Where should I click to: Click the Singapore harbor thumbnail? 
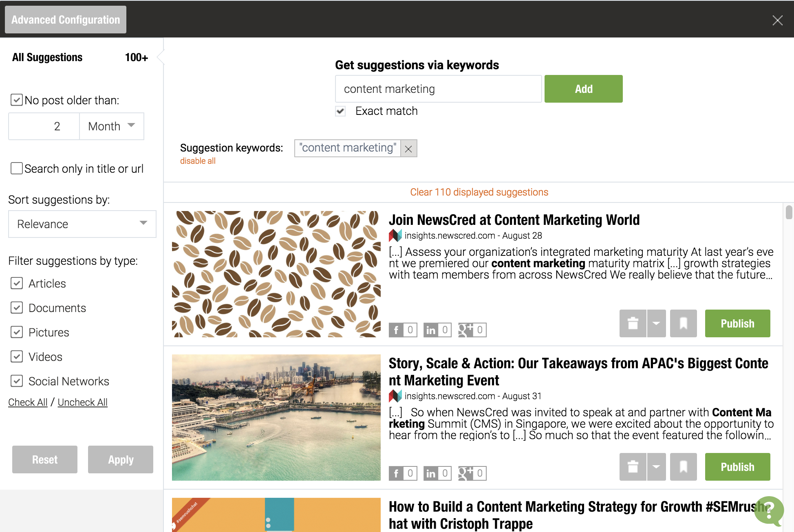click(276, 417)
